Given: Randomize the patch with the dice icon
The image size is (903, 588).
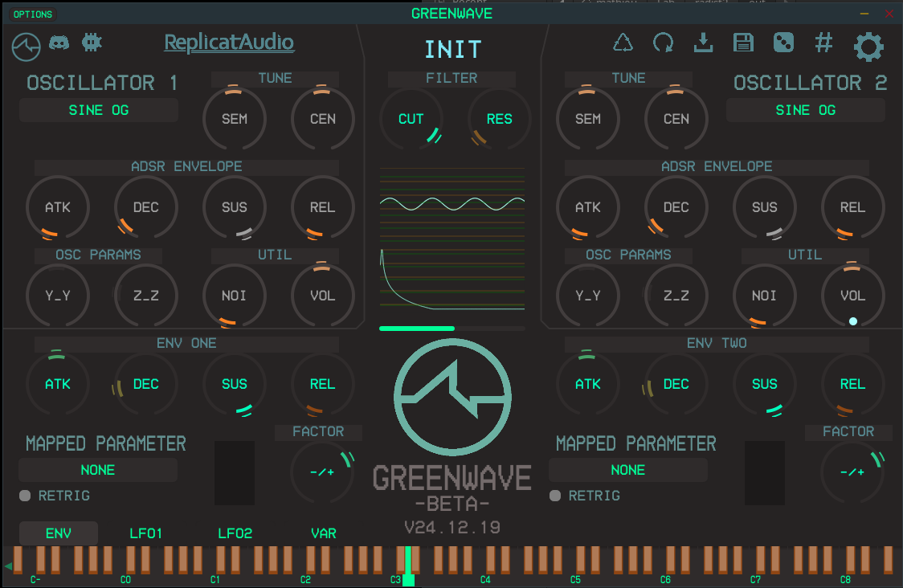Looking at the screenshot, I should click(783, 43).
